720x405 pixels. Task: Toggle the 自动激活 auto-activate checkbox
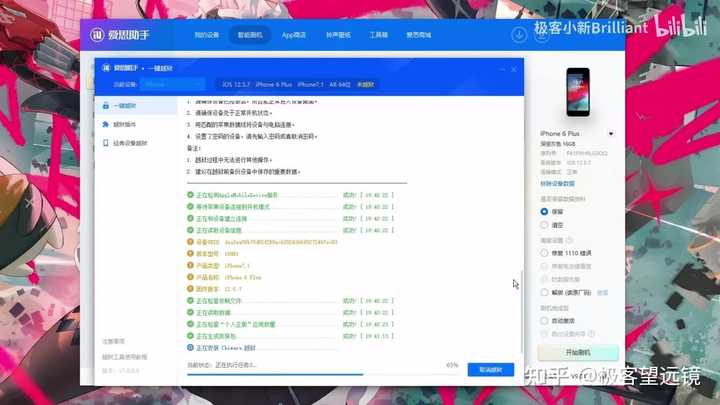[x=544, y=321]
